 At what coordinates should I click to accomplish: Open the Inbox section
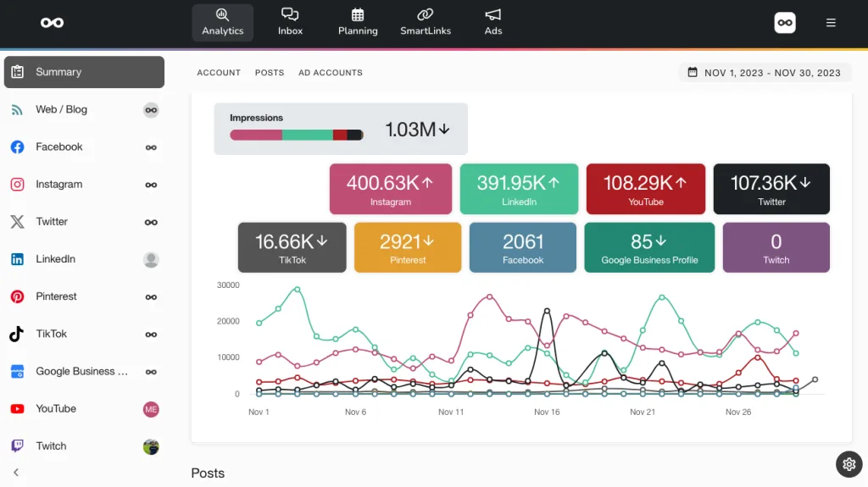(290, 23)
